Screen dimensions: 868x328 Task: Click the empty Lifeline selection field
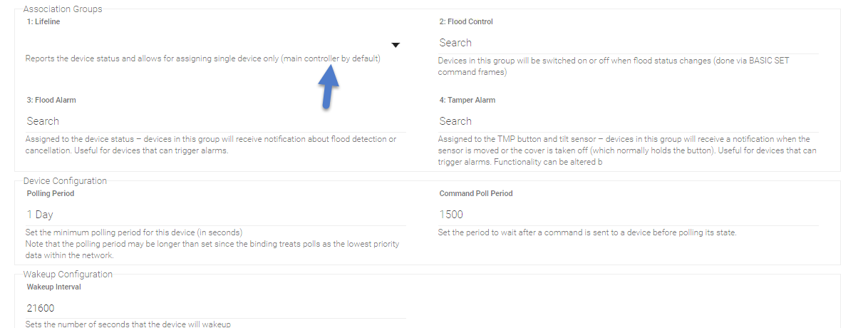coord(207,43)
